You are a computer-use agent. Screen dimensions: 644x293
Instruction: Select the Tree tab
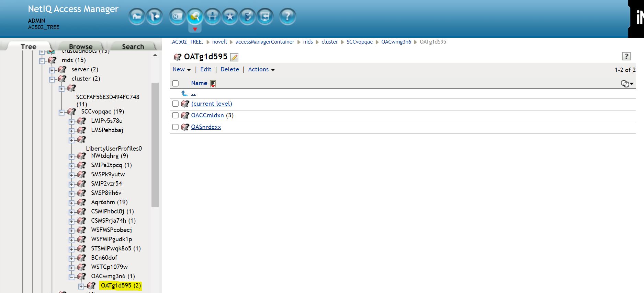[x=29, y=46]
